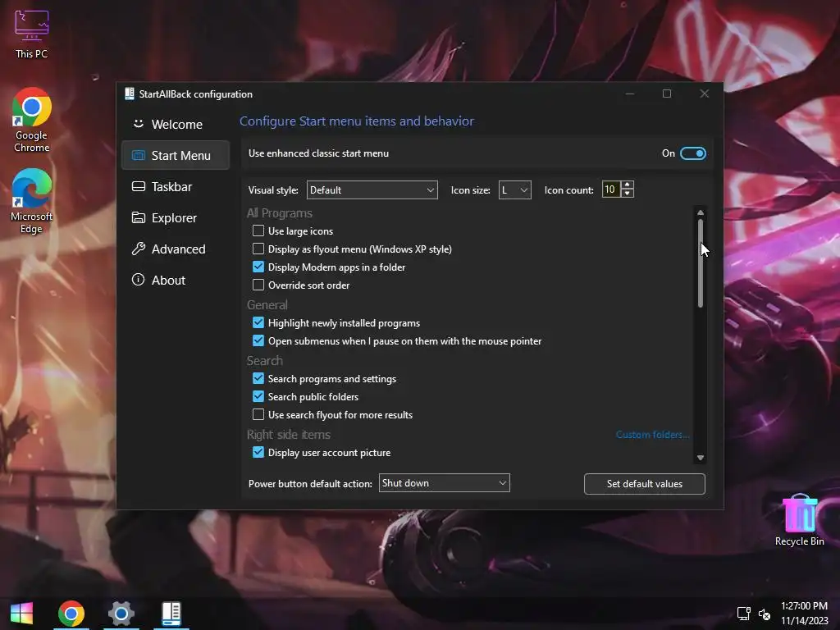Open Custom folders link
The image size is (840, 630).
click(652, 435)
